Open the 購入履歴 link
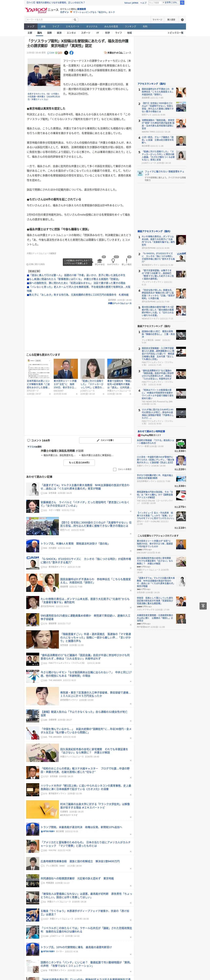The width and height of the screenshot is (210, 980). click(171, 20)
